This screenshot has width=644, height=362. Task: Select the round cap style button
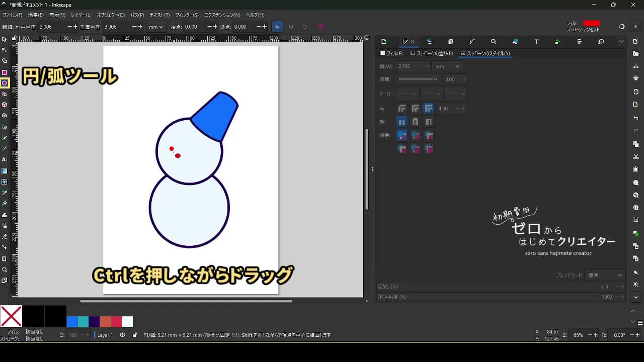point(415,122)
